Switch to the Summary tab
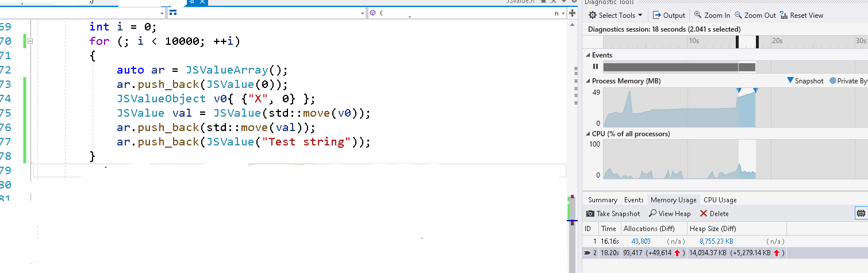 [602, 200]
